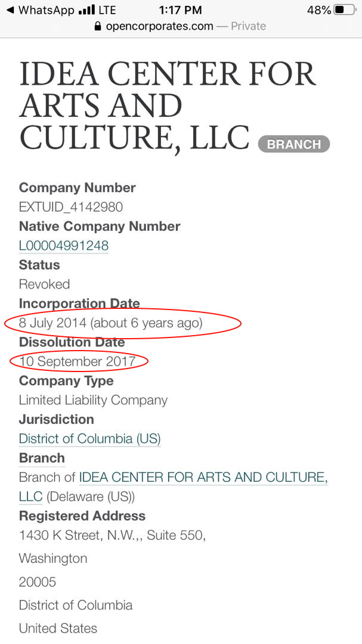Tap the cellular signal strength bars
Screen dimensions: 362x644
point(86,10)
